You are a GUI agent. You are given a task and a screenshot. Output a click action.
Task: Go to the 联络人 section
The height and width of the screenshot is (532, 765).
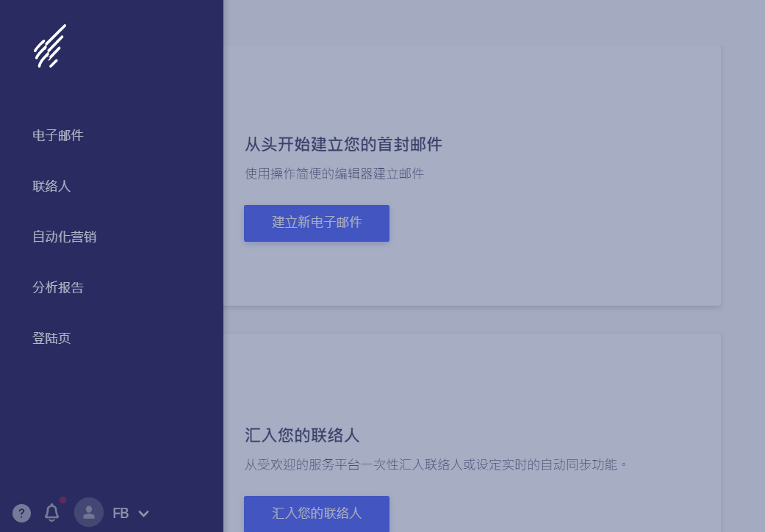(x=51, y=186)
